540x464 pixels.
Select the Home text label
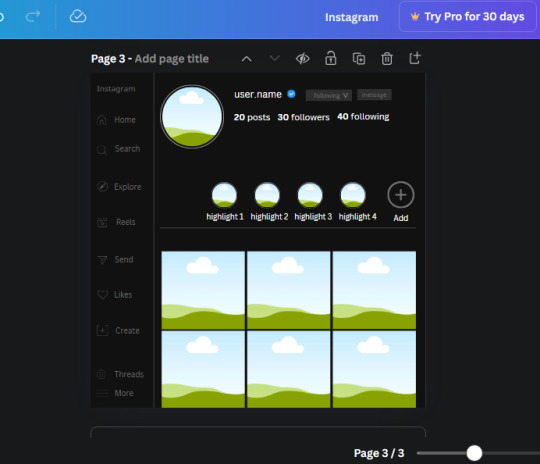125,120
